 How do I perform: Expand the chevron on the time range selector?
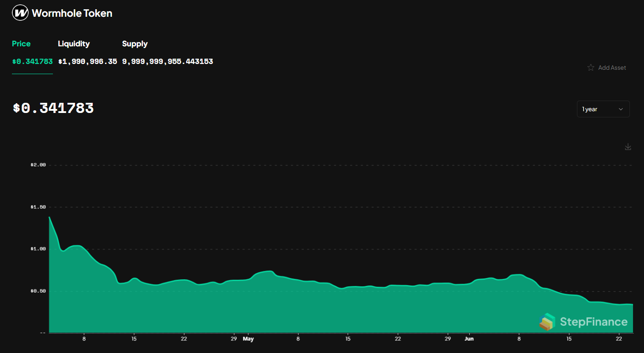(x=621, y=109)
